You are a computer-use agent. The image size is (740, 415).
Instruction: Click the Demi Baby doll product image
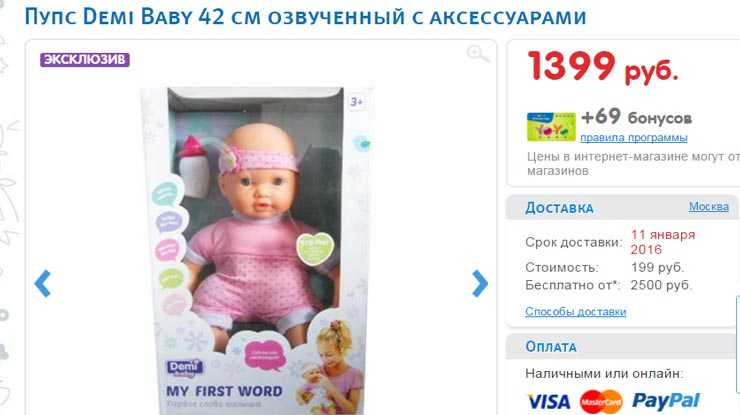tap(257, 250)
